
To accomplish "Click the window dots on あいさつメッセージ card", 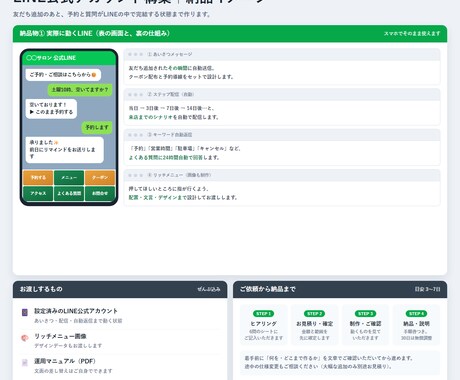I will coord(135,54).
